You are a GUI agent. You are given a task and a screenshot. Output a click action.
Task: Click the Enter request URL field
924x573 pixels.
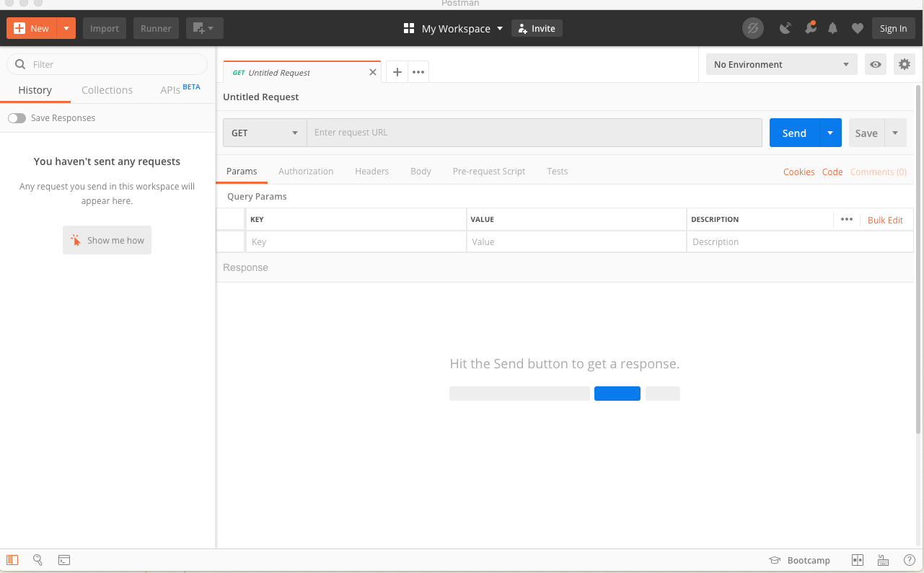click(x=534, y=133)
